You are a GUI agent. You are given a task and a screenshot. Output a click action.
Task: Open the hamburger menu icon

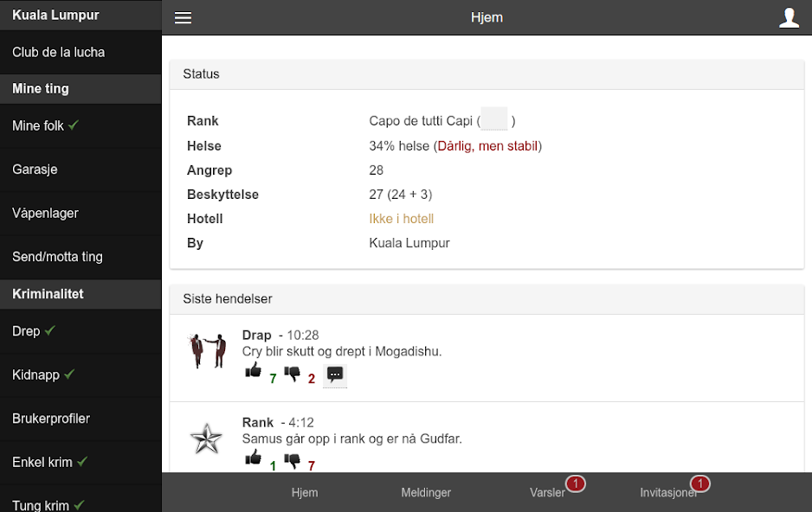(183, 17)
